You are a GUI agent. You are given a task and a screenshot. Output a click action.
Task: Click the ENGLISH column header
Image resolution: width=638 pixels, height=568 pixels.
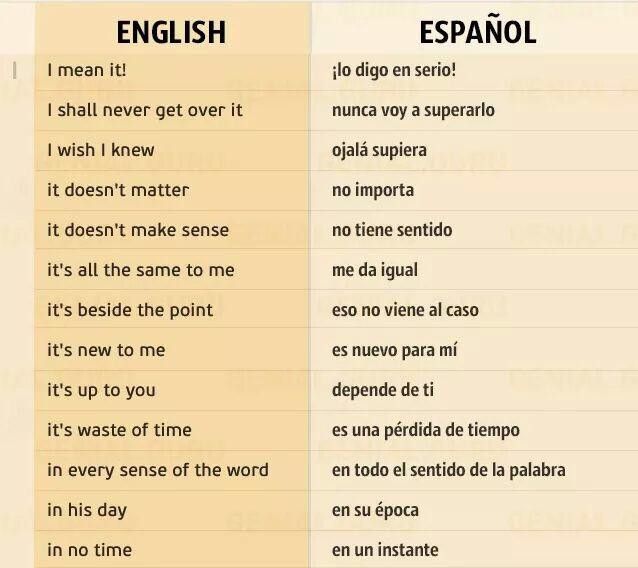click(x=171, y=32)
